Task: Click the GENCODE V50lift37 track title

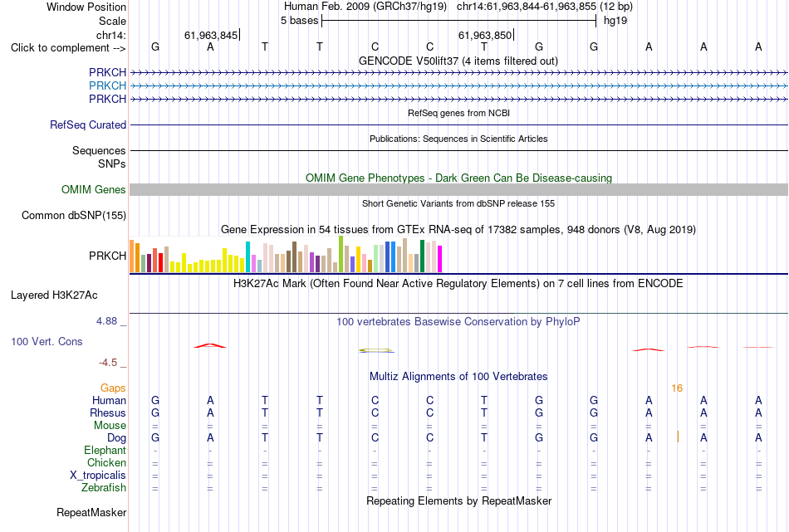Action: (458, 61)
